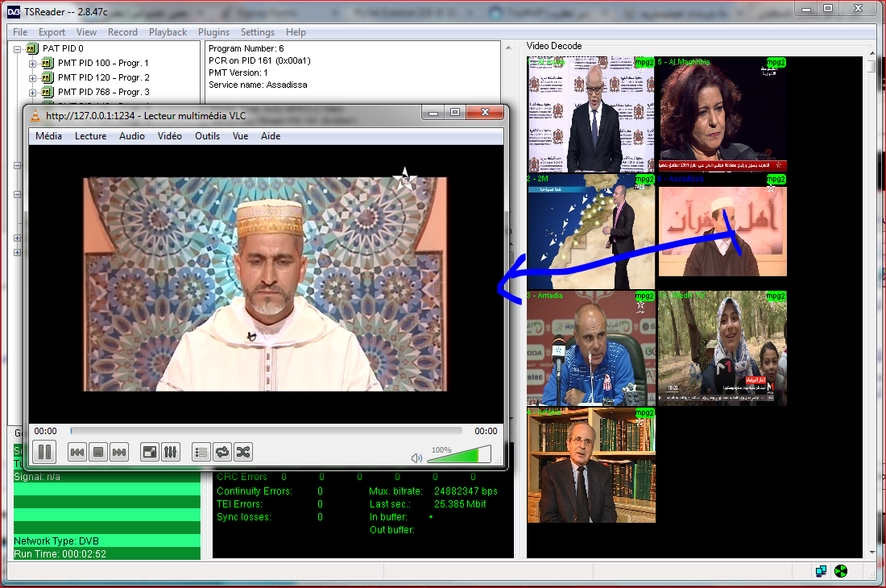Toggle VLC fullscreen video mode
This screenshot has width=886, height=588.
coord(150,452)
